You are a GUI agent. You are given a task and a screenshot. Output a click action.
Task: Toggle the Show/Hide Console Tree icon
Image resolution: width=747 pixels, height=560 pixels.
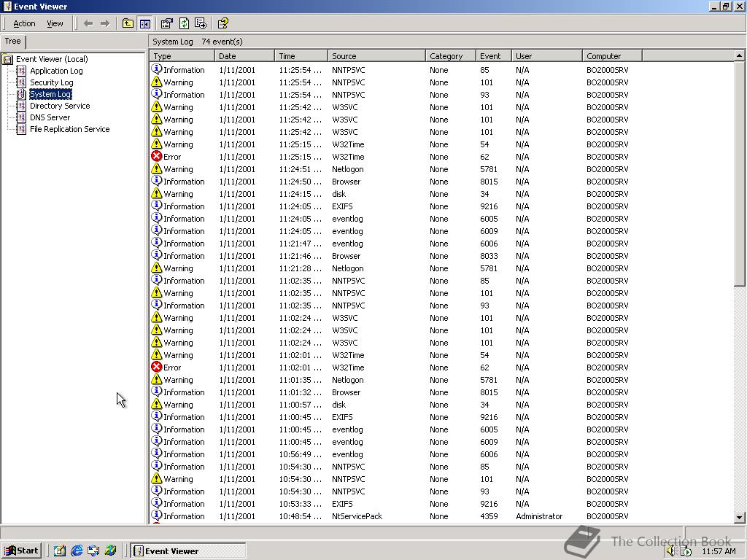click(x=145, y=23)
